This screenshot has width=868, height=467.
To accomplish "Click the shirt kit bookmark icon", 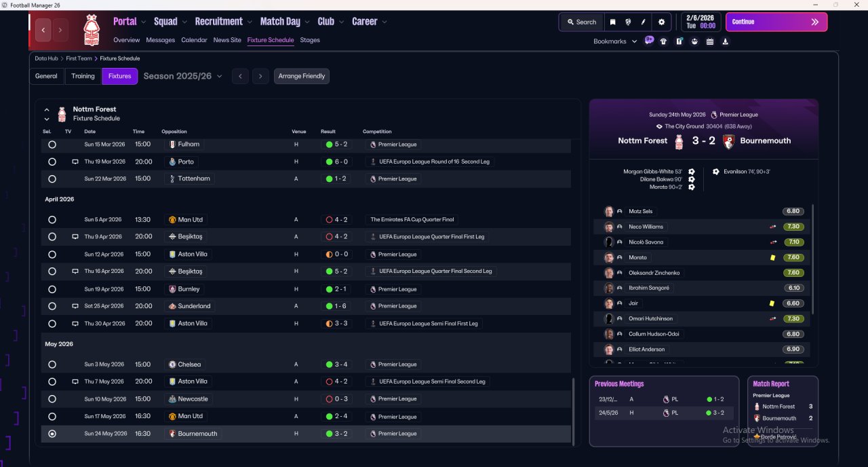I will pyautogui.click(x=663, y=41).
